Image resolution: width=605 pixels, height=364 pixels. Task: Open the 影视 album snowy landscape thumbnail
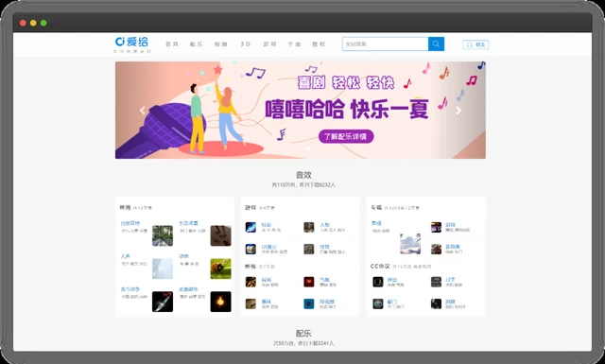(x=410, y=244)
